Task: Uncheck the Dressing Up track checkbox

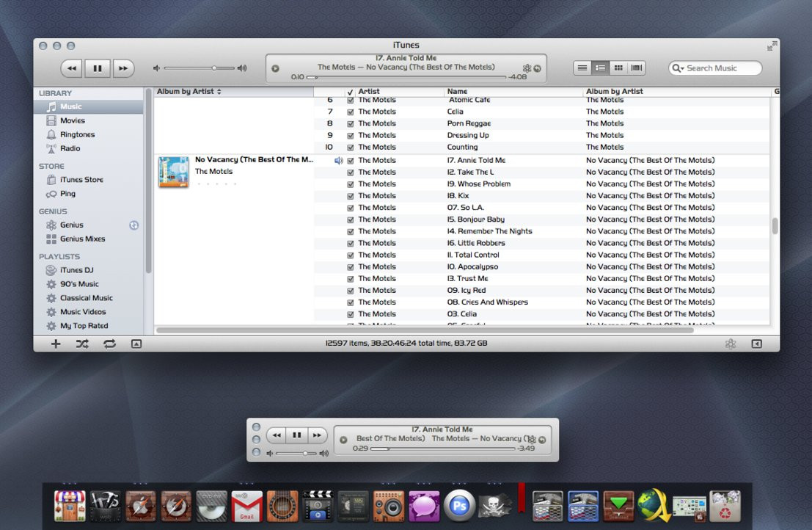Action: [x=351, y=136]
